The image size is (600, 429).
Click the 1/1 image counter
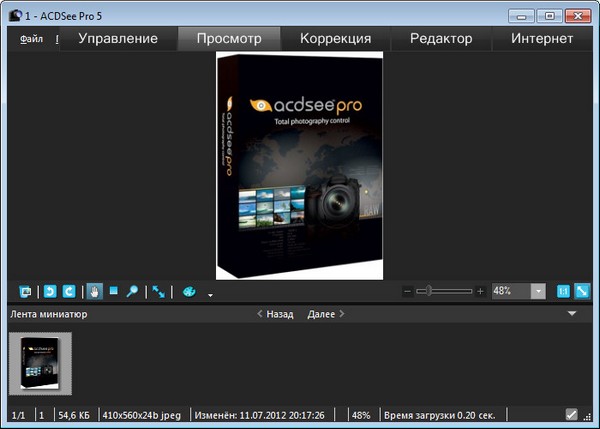click(x=18, y=415)
